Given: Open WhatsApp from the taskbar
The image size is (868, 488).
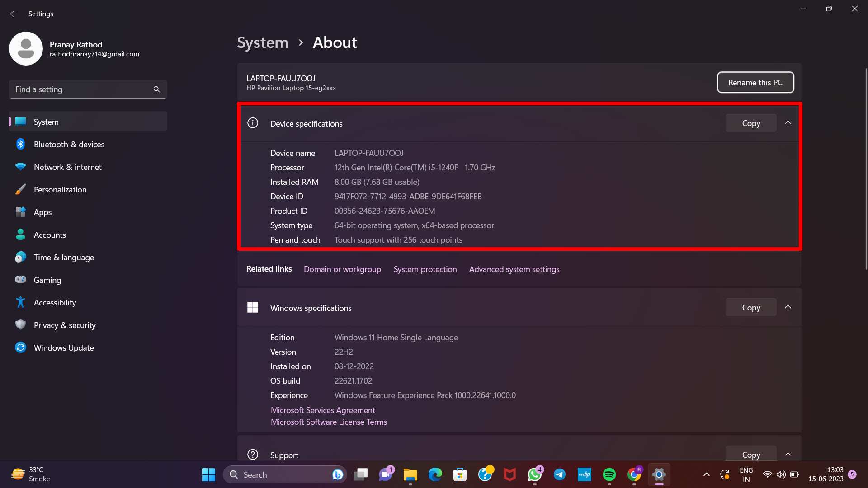Looking at the screenshot, I should [535, 474].
